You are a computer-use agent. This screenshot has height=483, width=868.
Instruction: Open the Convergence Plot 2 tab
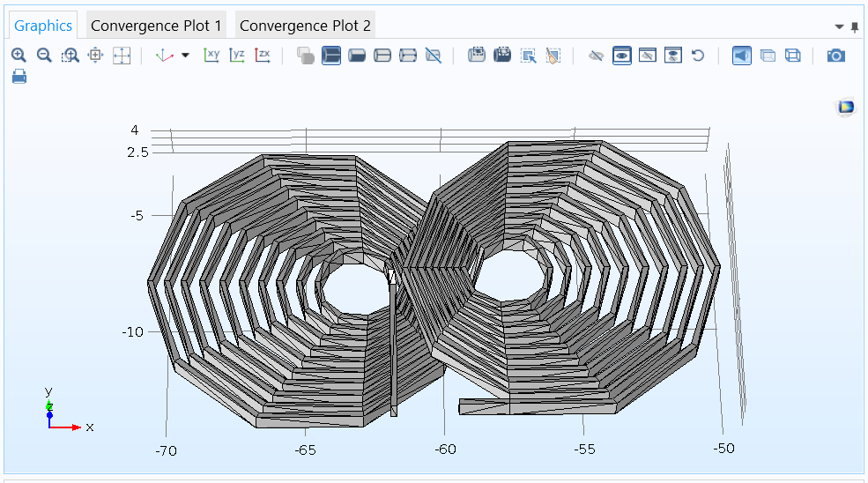coord(305,26)
